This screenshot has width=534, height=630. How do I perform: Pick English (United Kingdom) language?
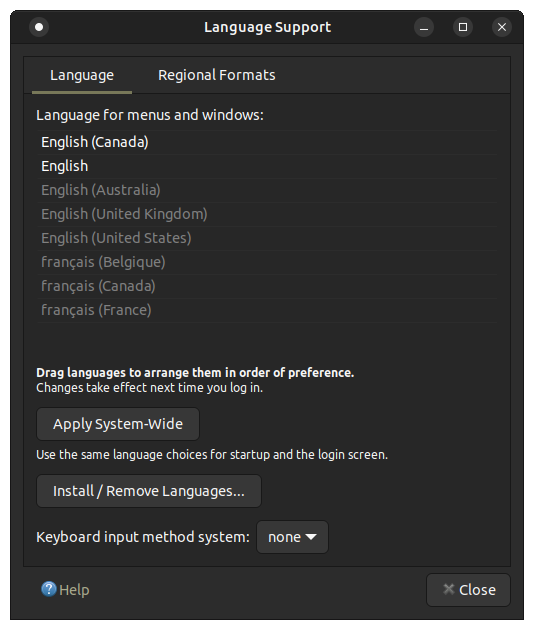point(267,214)
